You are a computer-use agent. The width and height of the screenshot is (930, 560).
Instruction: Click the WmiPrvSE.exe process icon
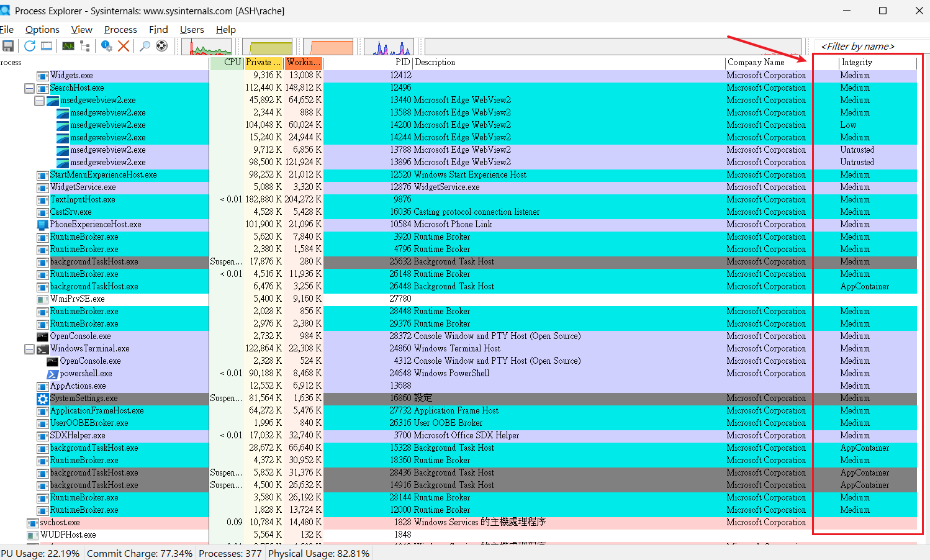(43, 299)
